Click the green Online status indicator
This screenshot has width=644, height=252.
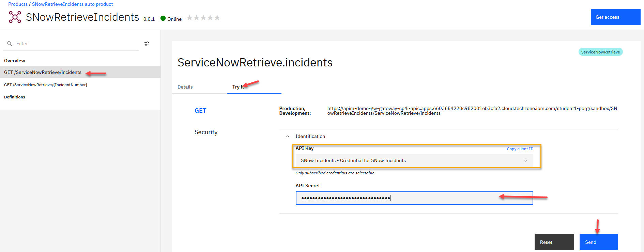pyautogui.click(x=163, y=18)
